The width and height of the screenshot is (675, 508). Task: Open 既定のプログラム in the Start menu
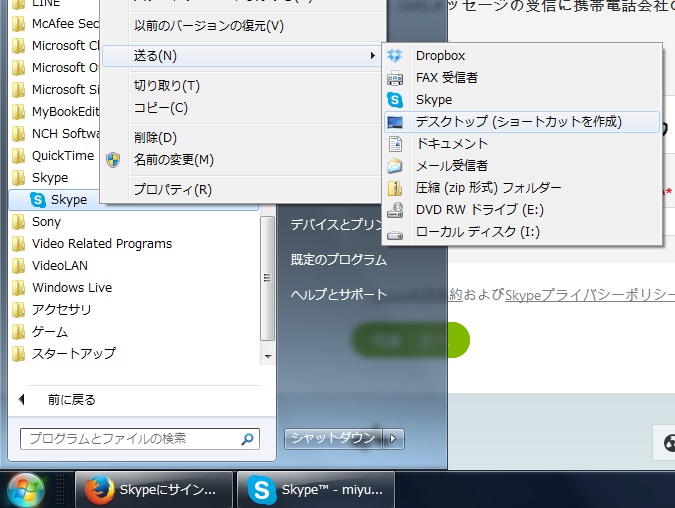click(x=339, y=260)
